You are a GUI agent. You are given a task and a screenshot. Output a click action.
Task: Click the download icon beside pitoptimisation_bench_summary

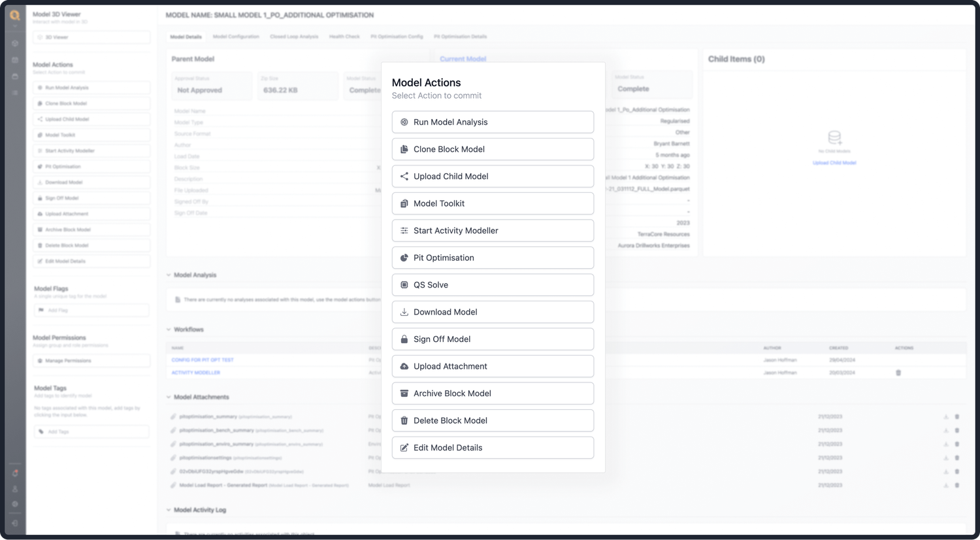pos(946,430)
